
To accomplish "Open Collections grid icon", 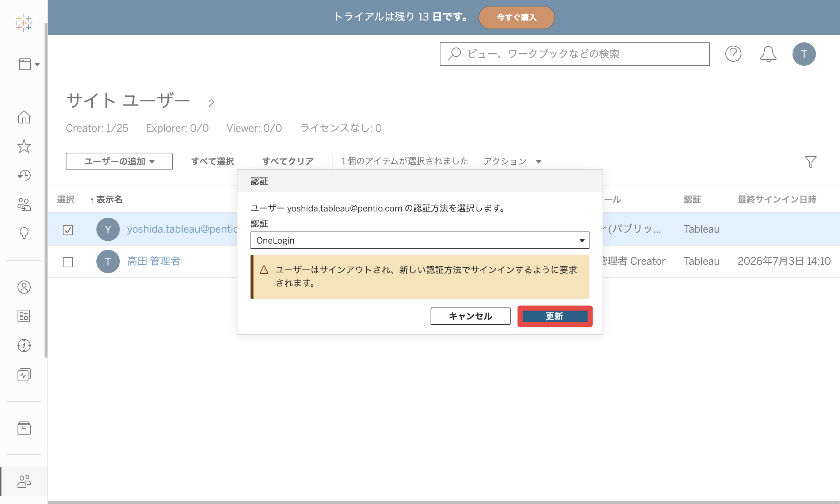I will [24, 316].
